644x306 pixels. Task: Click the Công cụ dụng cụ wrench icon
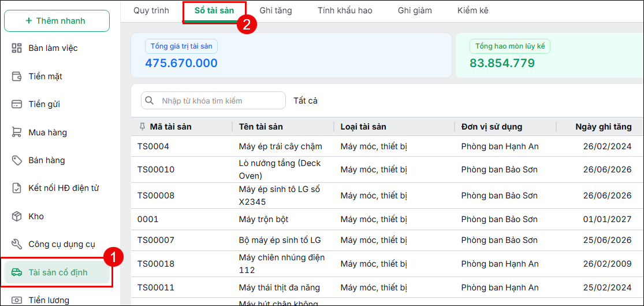(x=16, y=244)
